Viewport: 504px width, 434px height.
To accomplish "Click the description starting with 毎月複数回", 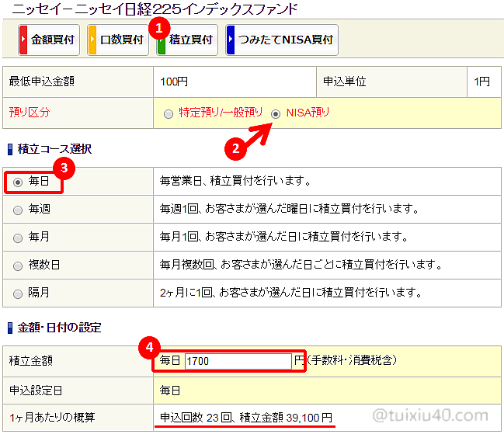I will 301,265.
